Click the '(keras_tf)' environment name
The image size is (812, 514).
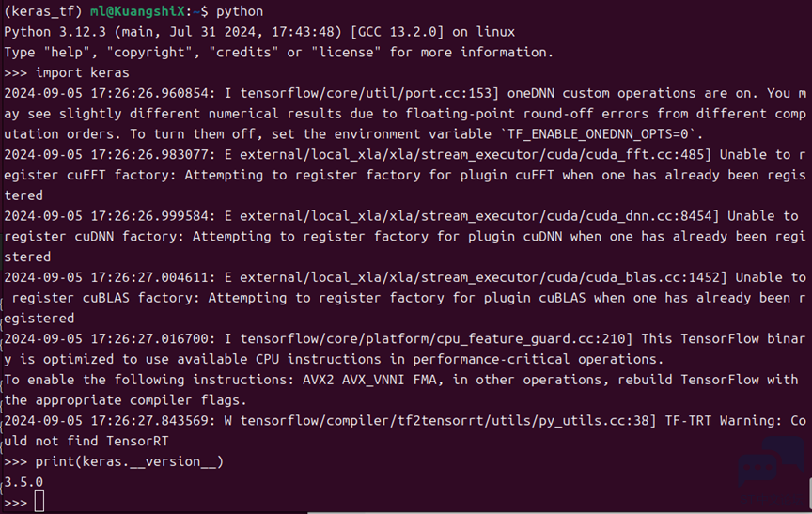click(x=42, y=11)
